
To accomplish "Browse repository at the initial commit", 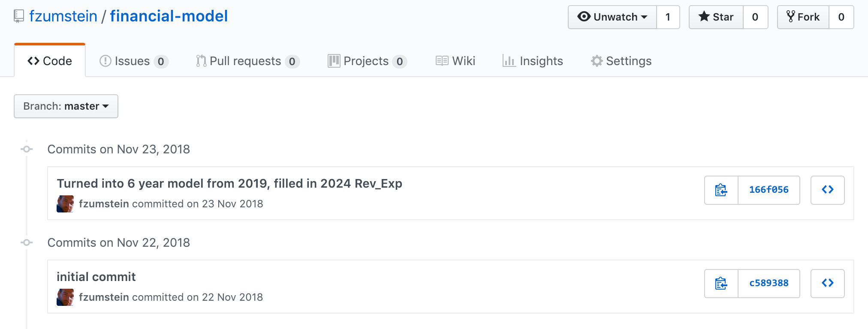I will point(827,283).
